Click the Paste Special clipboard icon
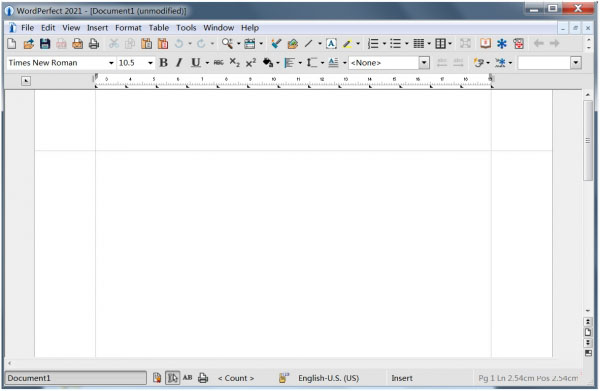600x391 pixels. pyautogui.click(x=163, y=44)
